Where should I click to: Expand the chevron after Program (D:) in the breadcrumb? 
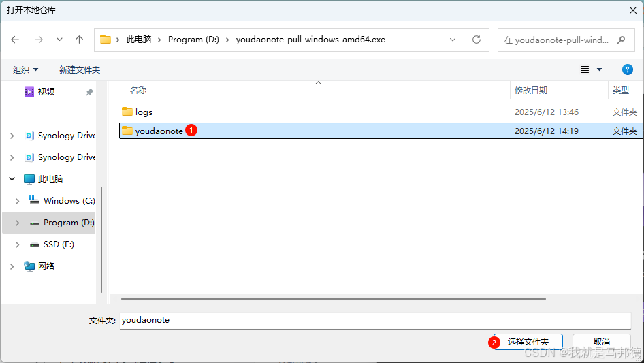pyautogui.click(x=227, y=40)
